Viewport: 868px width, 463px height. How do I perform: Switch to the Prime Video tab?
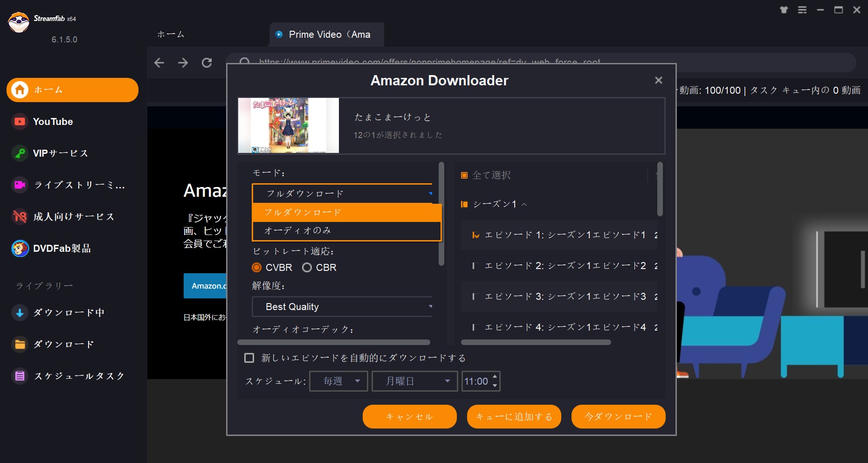tap(327, 35)
